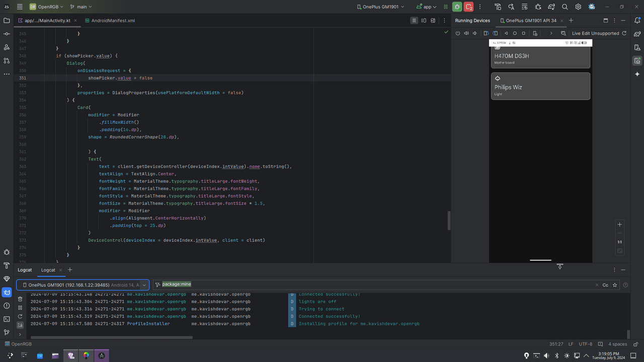
Task: Toggle Logcat scroll-to-end button
Action: [x=20, y=325]
